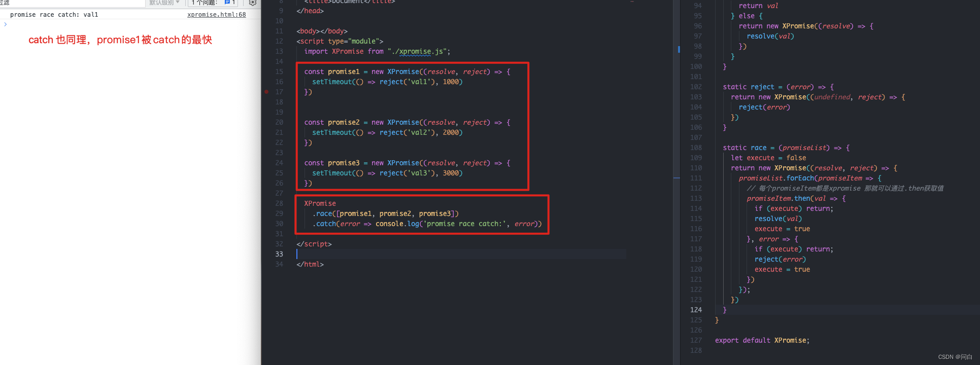
Task: Click the reject('val3'), 3000 setTimeout line
Action: (387, 173)
